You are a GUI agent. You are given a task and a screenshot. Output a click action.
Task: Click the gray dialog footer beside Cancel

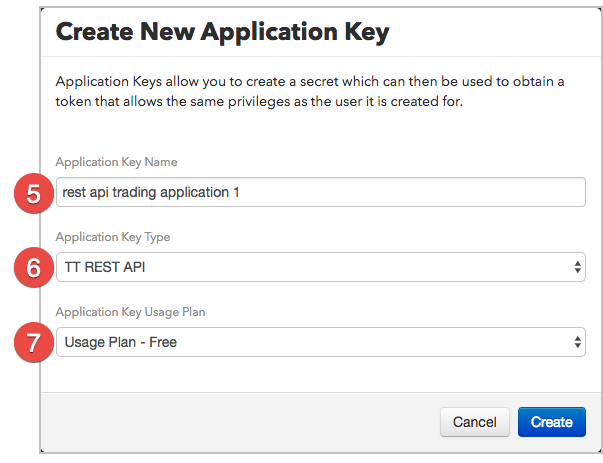point(240,422)
